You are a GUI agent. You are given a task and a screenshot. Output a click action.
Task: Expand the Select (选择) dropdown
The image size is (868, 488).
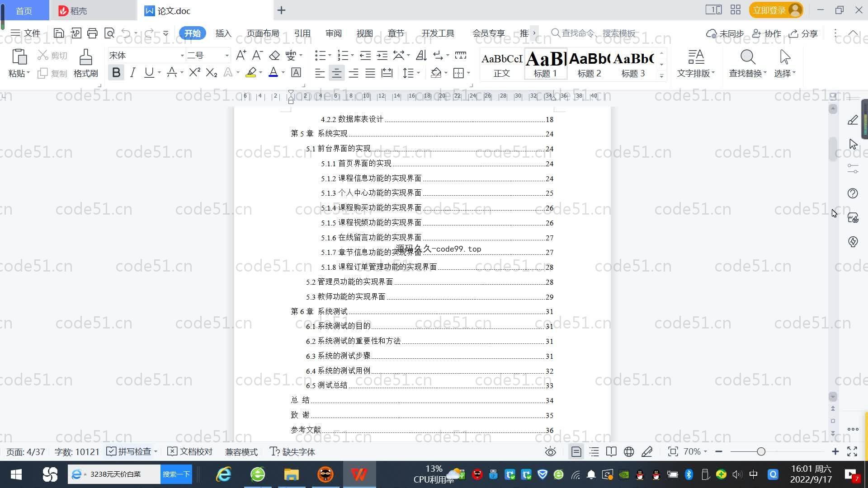(785, 73)
